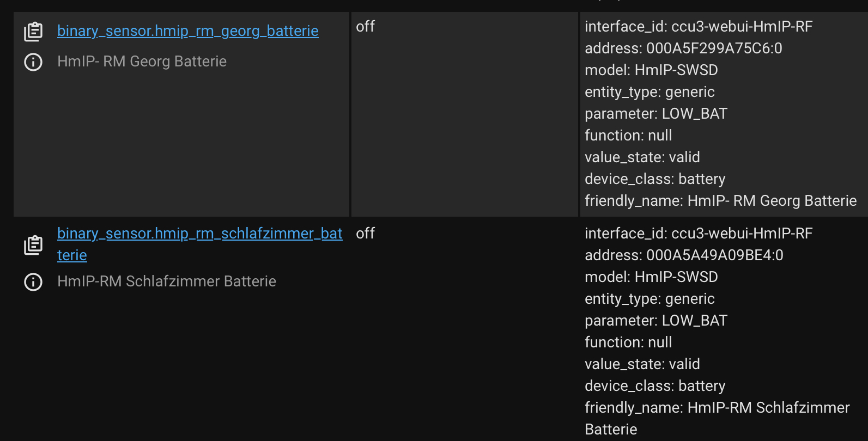Image resolution: width=868 pixels, height=441 pixels.
Task: Click the Georg sensor friendly_name attribute line
Action: coord(721,201)
